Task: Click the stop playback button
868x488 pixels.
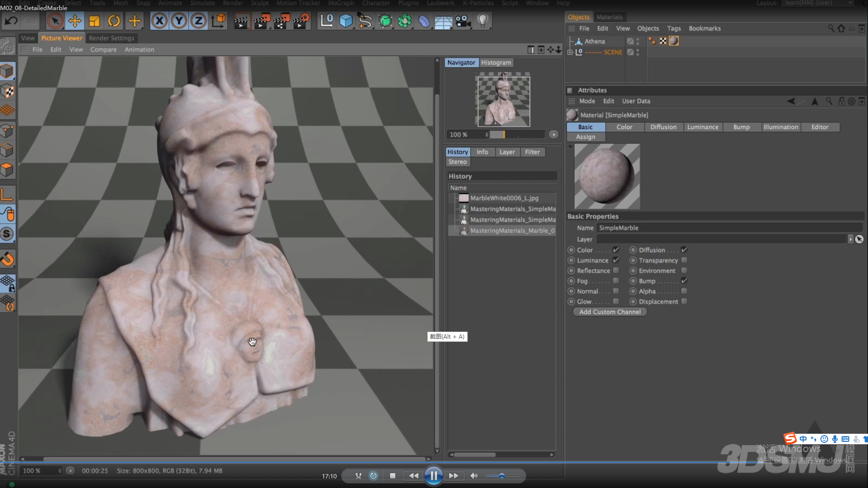Action: coord(392,476)
